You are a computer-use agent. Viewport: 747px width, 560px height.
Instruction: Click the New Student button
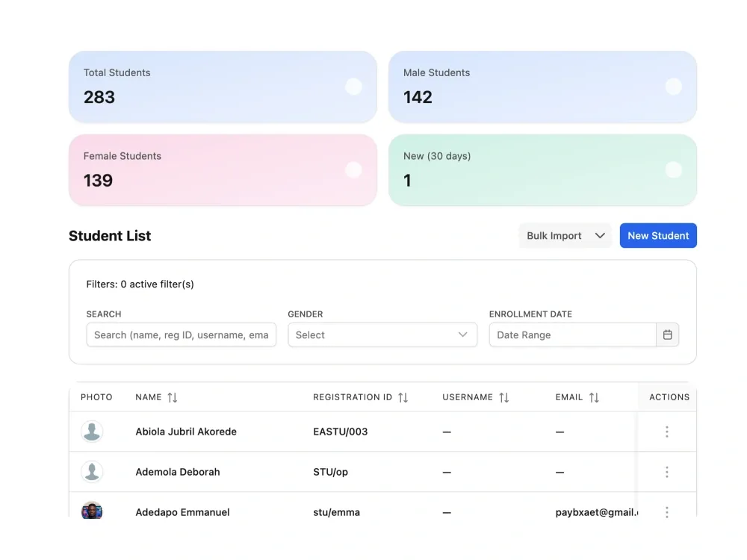pyautogui.click(x=658, y=236)
